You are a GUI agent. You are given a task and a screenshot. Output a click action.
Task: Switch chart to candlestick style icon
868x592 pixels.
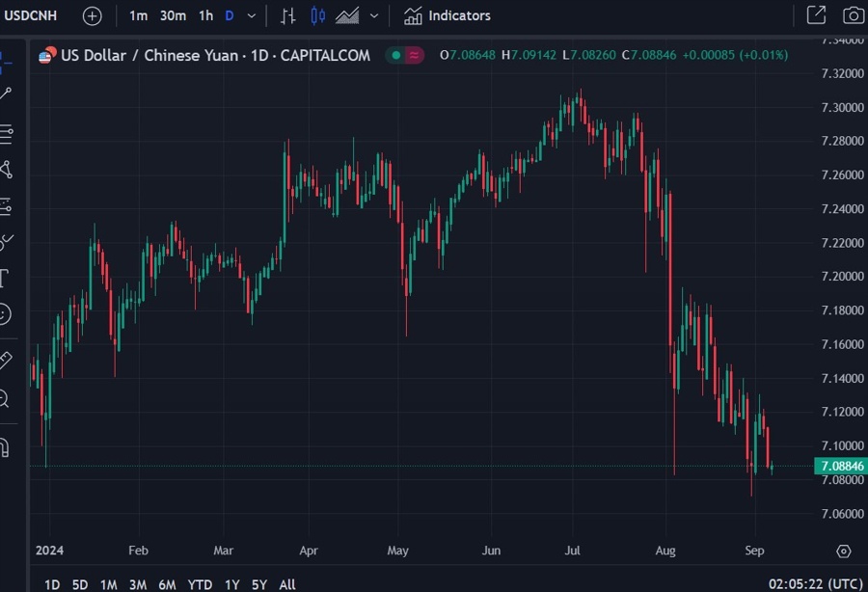[x=318, y=15]
